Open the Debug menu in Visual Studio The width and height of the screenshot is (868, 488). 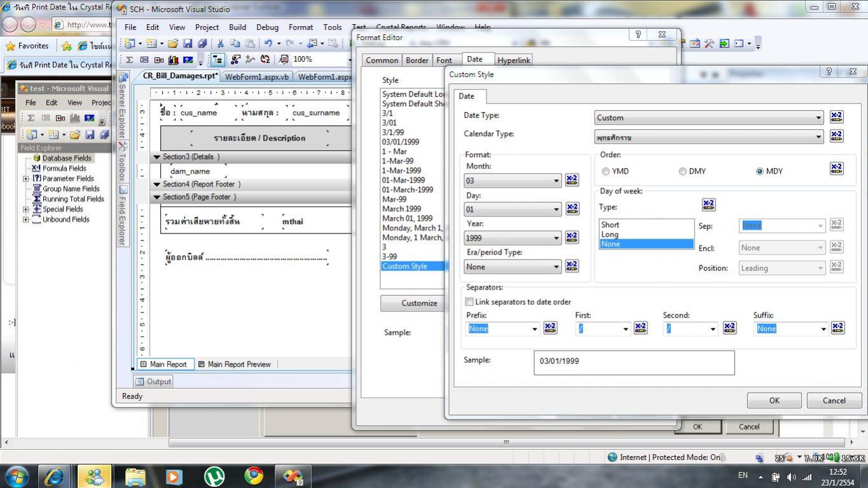click(x=267, y=27)
